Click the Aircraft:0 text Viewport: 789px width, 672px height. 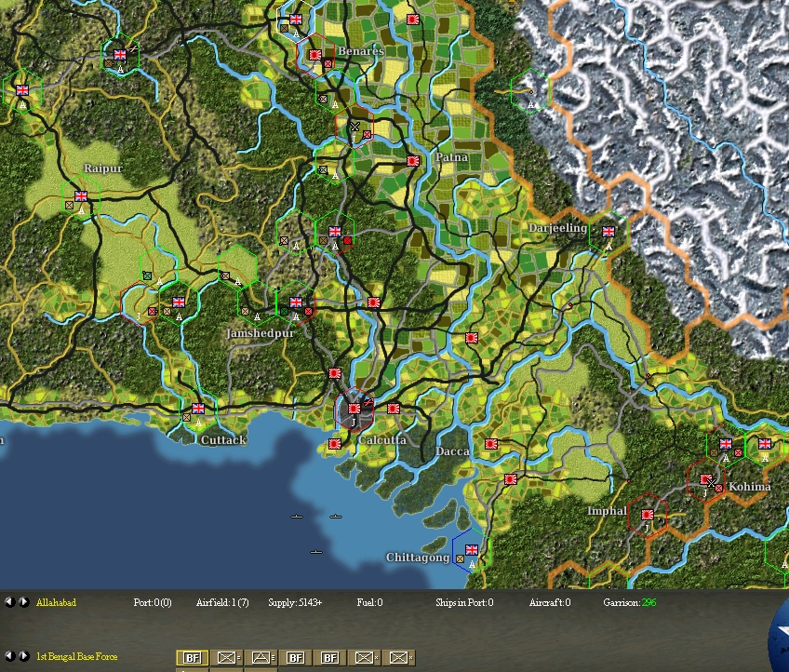(x=550, y=602)
